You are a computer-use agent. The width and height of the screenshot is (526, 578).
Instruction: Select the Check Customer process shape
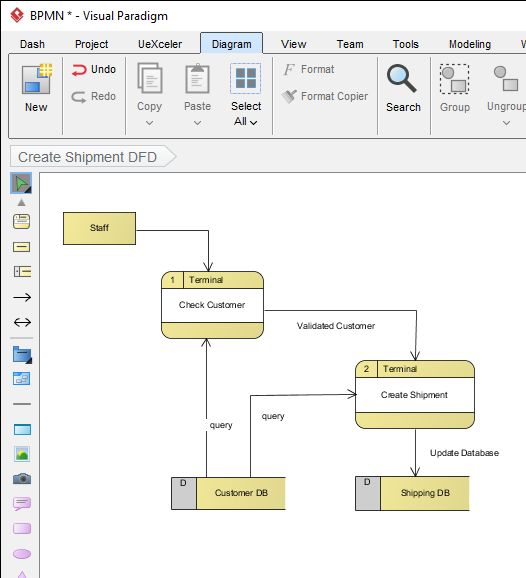point(212,305)
